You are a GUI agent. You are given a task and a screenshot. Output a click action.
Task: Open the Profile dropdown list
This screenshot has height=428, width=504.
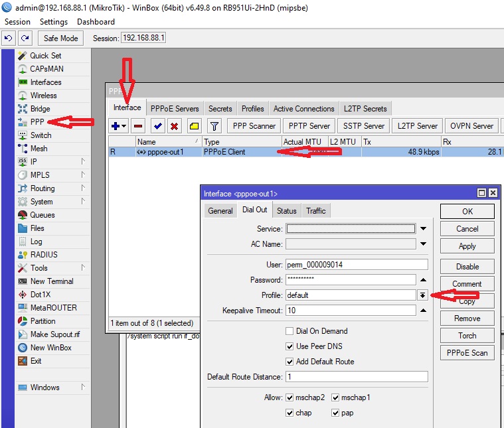(422, 295)
